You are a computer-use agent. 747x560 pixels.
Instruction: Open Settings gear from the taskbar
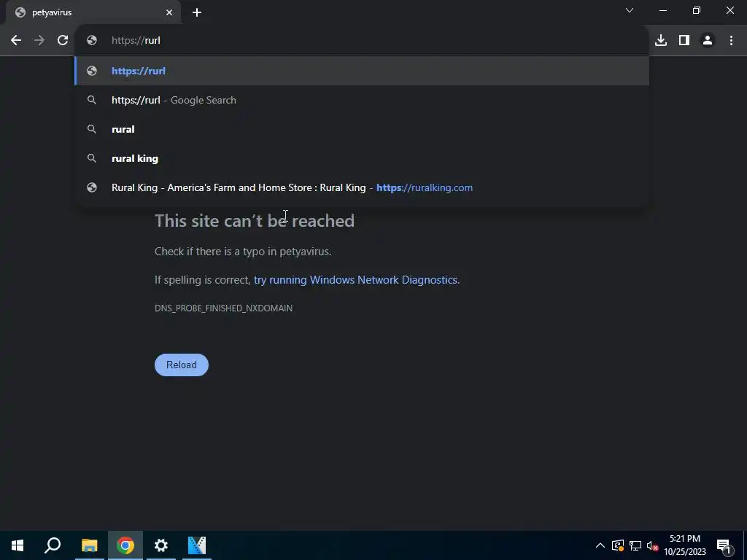161,545
